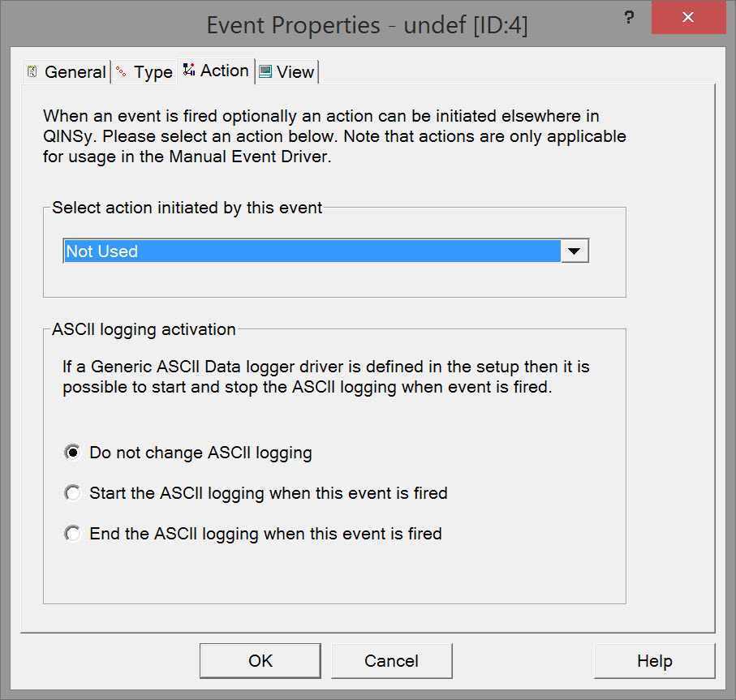Click the question mark help icon in title bar
Image resolution: width=736 pixels, height=700 pixels.
tap(628, 18)
